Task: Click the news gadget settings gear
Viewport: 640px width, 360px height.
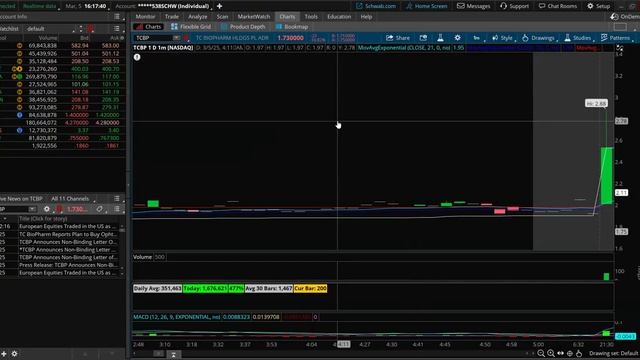Action: (47, 209)
